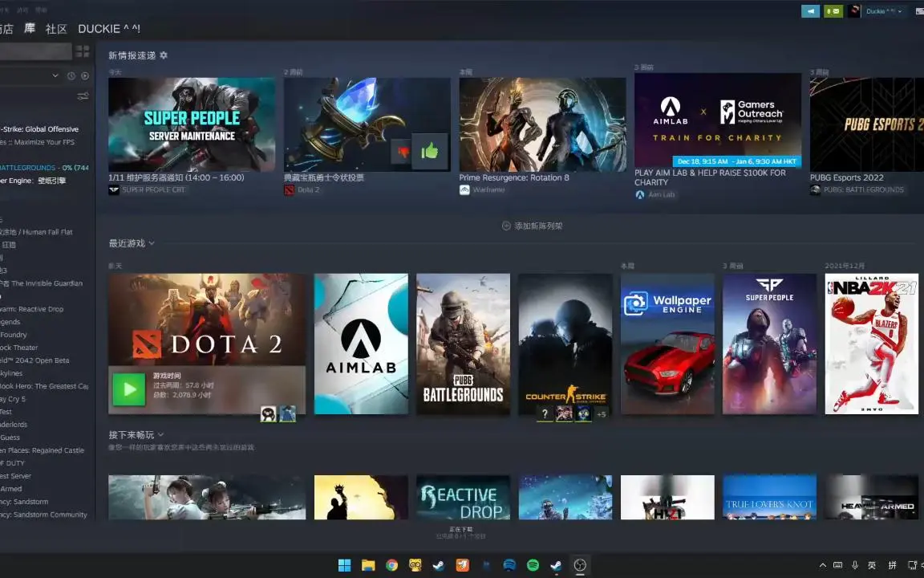Open File Explorer from the taskbar
Screen dimensions: 924x578
pos(368,565)
